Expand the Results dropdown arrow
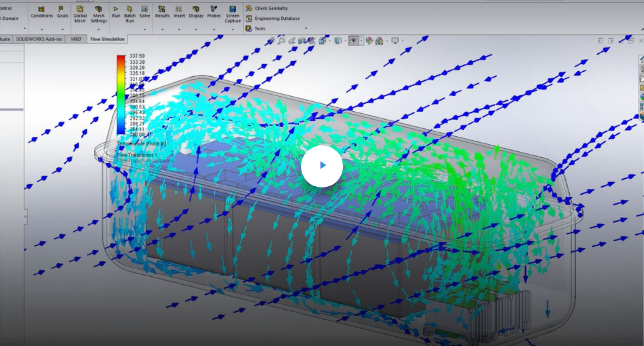The height and width of the screenshot is (346, 644). click(162, 28)
